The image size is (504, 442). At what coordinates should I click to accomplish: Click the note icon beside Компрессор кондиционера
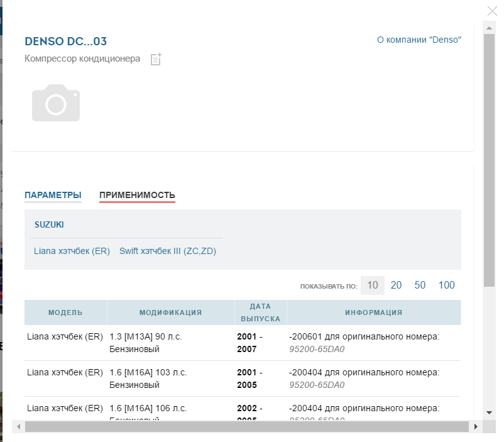156,59
